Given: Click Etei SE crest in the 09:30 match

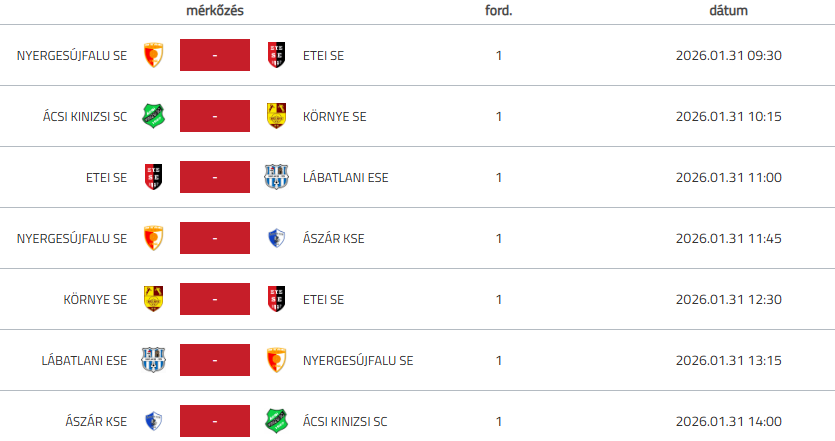Looking at the screenshot, I should (276, 55).
